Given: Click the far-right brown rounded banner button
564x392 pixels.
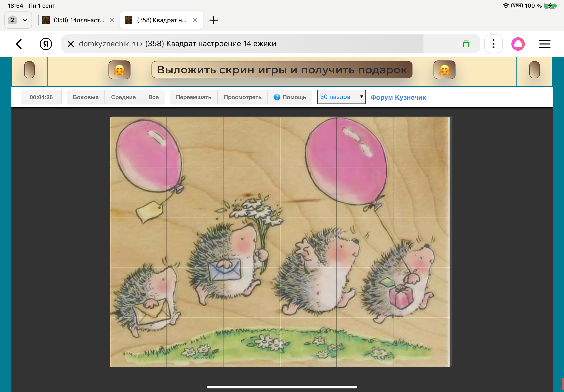Looking at the screenshot, I should [x=535, y=70].
